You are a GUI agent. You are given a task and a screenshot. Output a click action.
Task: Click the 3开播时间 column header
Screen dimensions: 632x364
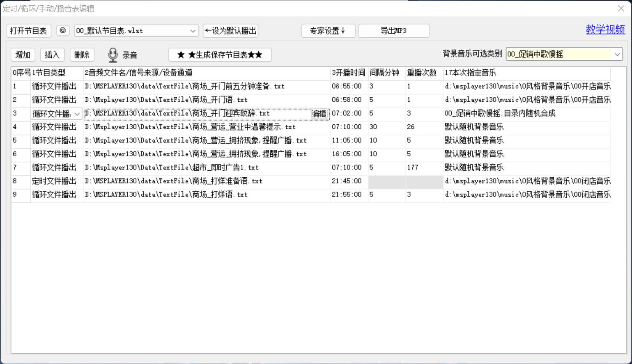click(348, 73)
